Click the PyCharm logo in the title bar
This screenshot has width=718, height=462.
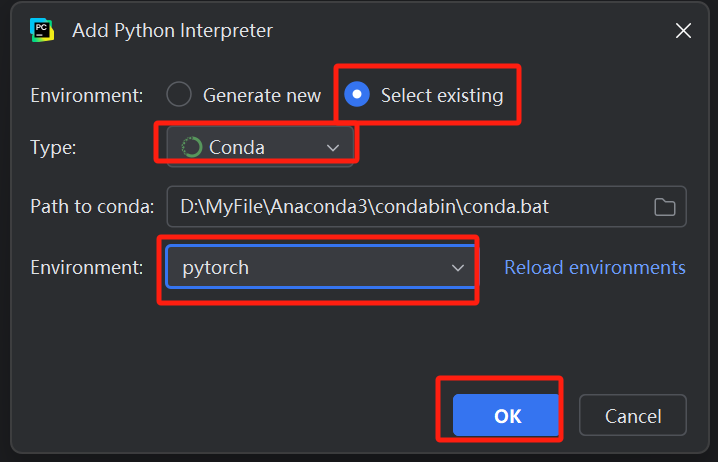coord(42,30)
